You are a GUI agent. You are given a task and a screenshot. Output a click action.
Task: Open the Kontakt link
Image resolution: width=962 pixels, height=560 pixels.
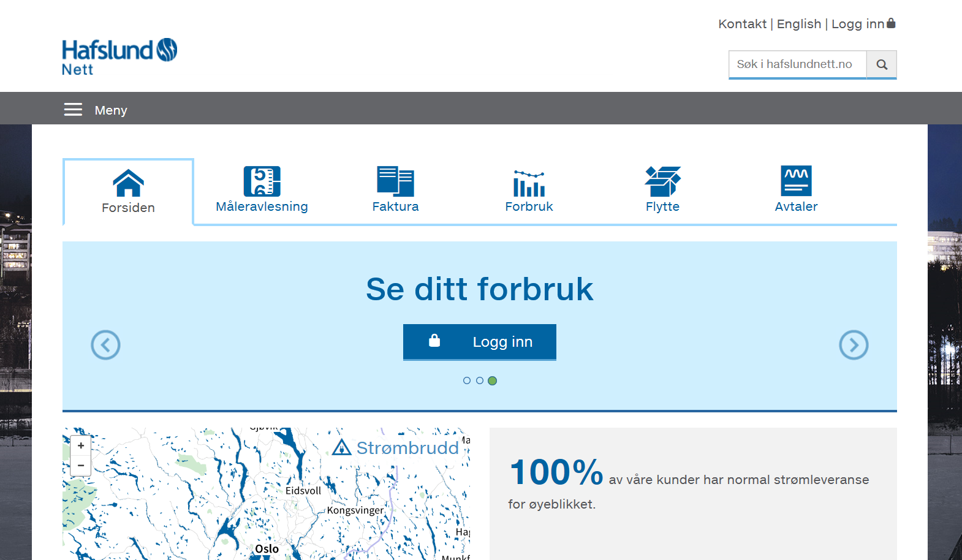[x=742, y=24]
